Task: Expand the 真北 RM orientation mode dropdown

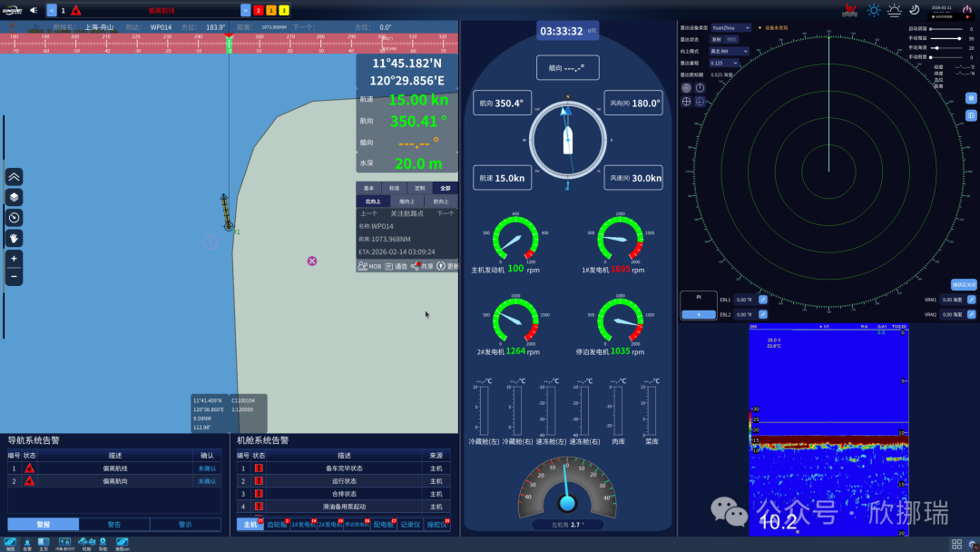Action: click(x=729, y=51)
